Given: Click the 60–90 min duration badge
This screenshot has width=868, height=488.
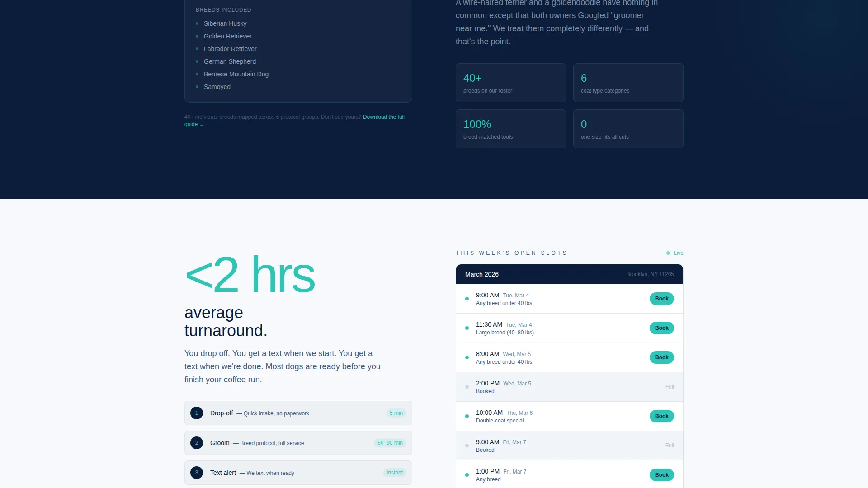Looking at the screenshot, I should 390,443.
